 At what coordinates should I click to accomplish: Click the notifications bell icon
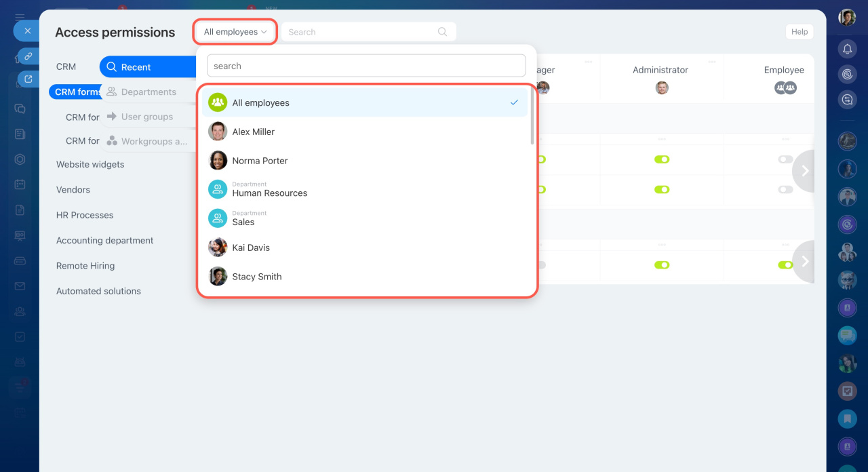[x=847, y=49]
